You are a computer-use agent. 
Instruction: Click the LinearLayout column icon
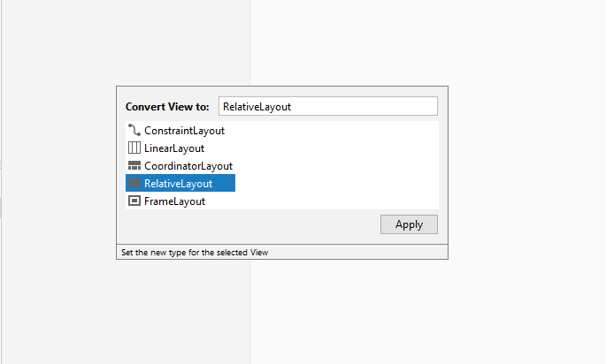coord(134,148)
